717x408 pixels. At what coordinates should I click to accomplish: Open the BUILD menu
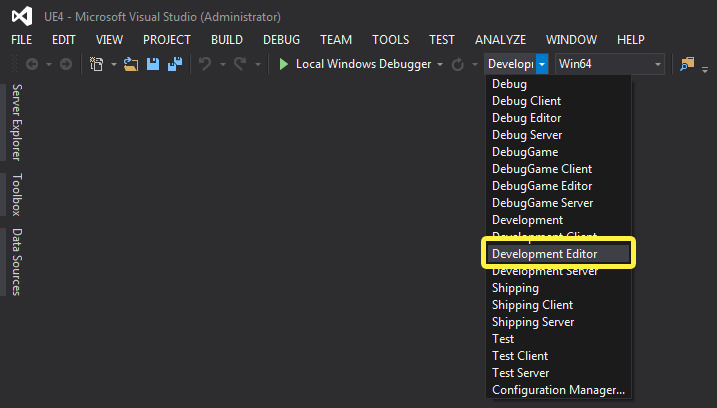click(x=227, y=40)
